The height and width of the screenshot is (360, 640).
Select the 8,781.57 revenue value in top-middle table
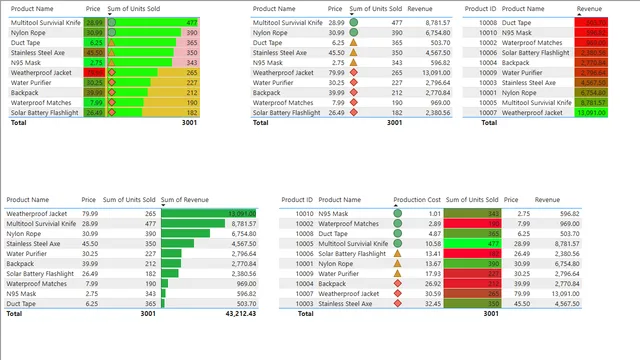(x=438, y=22)
